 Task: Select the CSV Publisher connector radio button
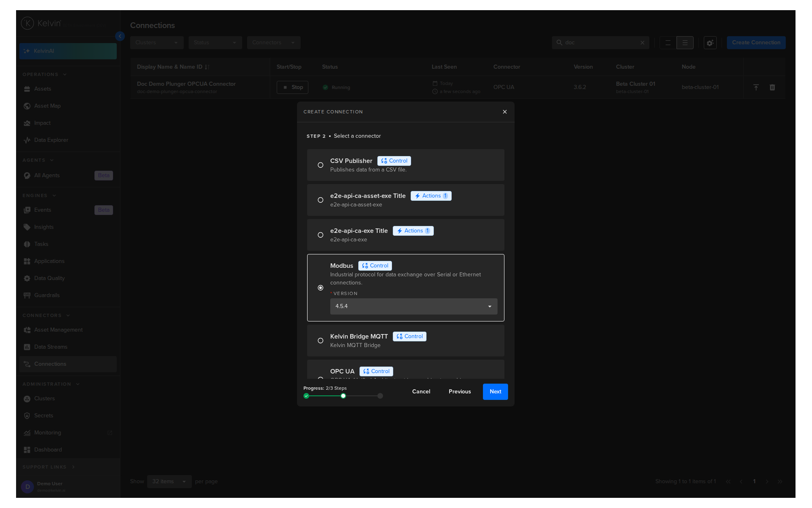coord(321,165)
